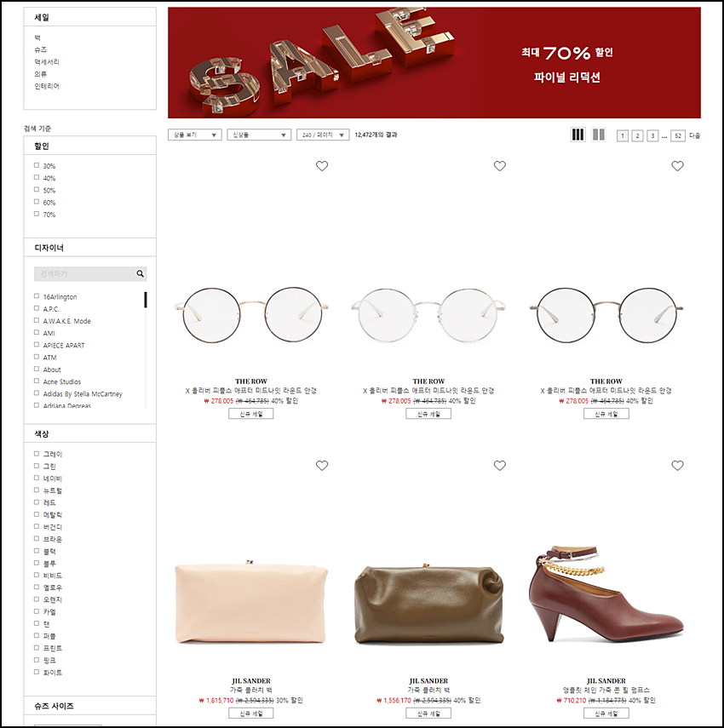Open the olive Jil Sander clutch image
The width and height of the screenshot is (724, 728).
(x=428, y=604)
